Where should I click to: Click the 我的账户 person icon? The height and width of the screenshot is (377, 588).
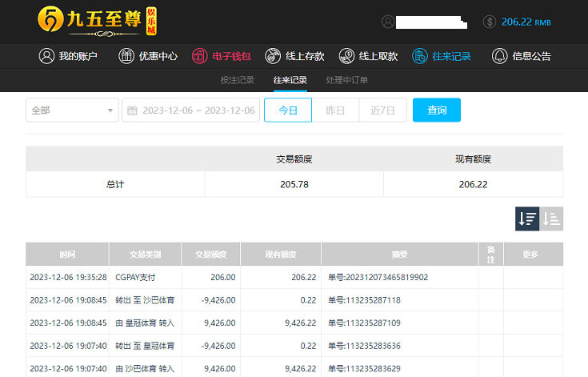46,56
